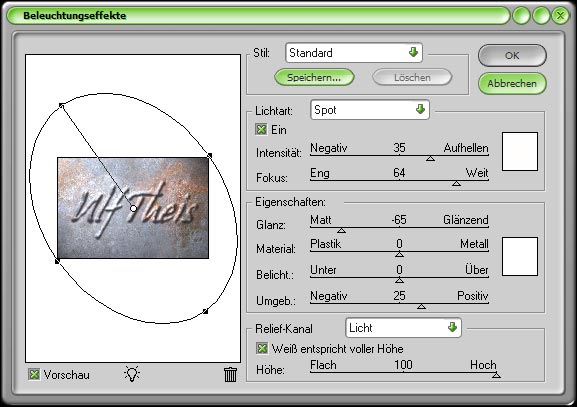Confirm with the OK button
Image resolution: width=577 pixels, height=407 pixels.
[x=512, y=56]
